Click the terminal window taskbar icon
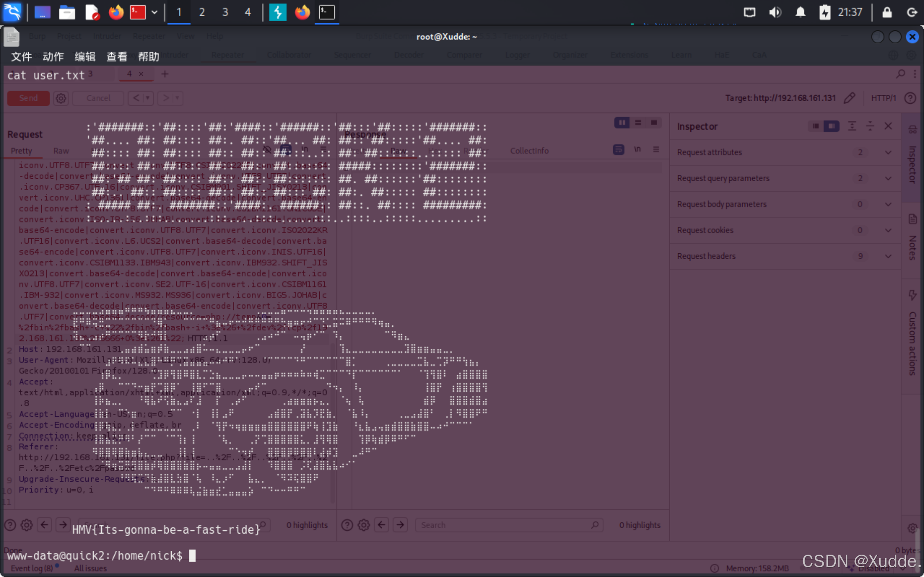 (327, 12)
